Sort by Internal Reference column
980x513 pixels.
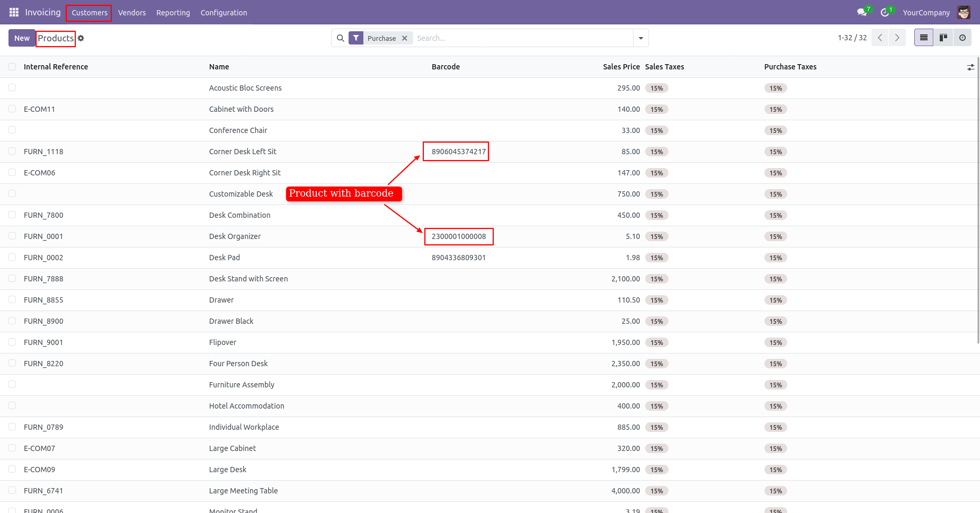(56, 67)
